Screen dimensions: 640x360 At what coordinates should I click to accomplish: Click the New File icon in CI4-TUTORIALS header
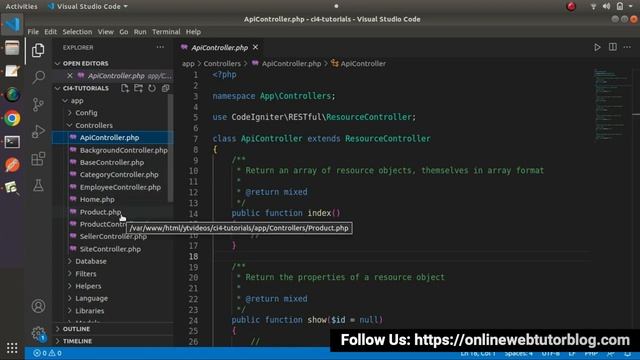point(124,88)
